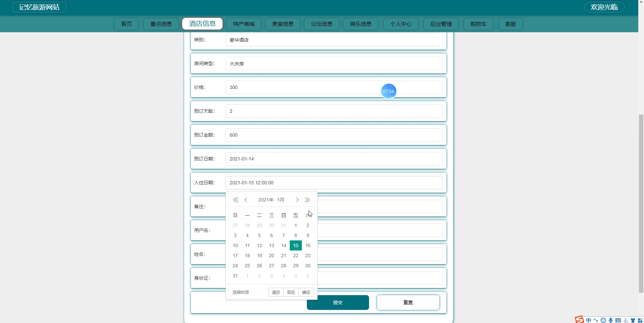This screenshot has height=323, width=644.
Task: Choose date 18 in the calendar
Action: 247,256
